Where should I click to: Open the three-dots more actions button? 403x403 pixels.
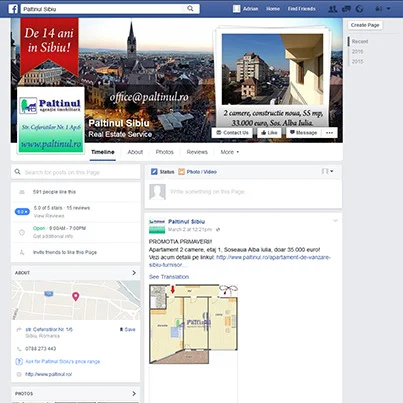pyautogui.click(x=329, y=133)
